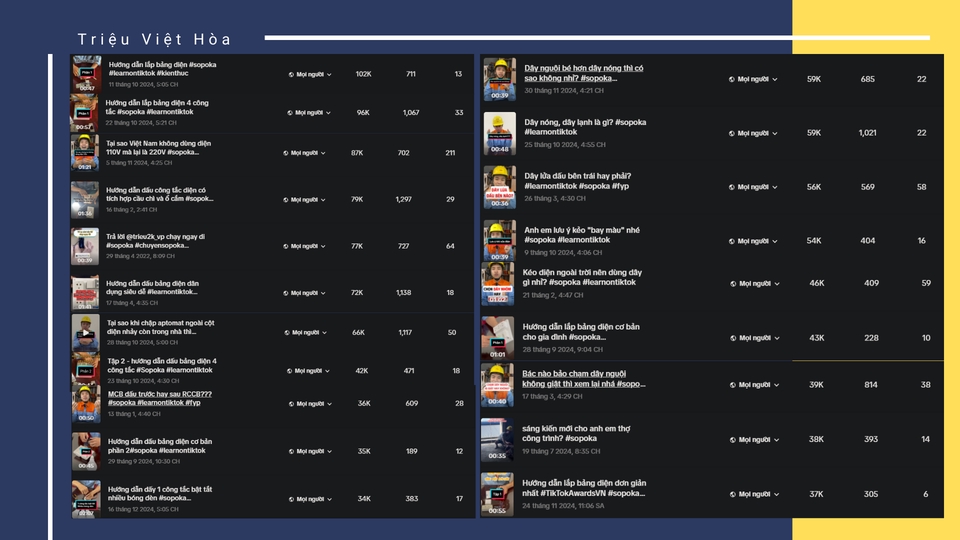Click globe icon beside the 102K views video

(291, 74)
